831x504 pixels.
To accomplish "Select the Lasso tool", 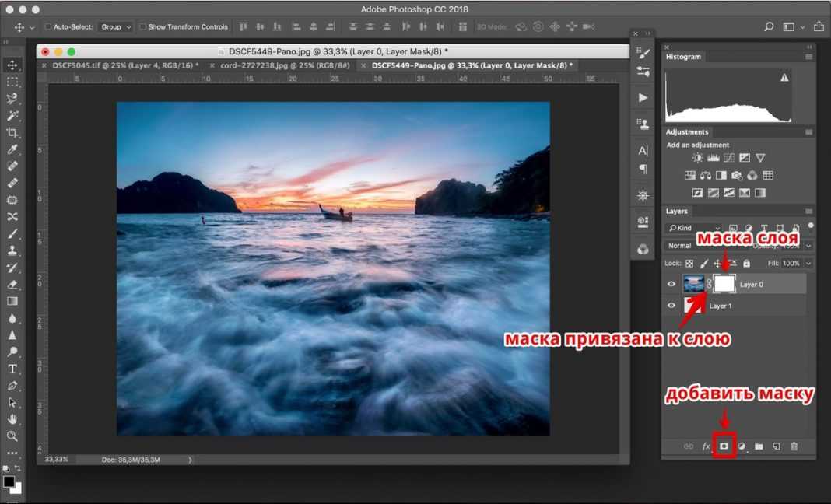I will coord(12,99).
